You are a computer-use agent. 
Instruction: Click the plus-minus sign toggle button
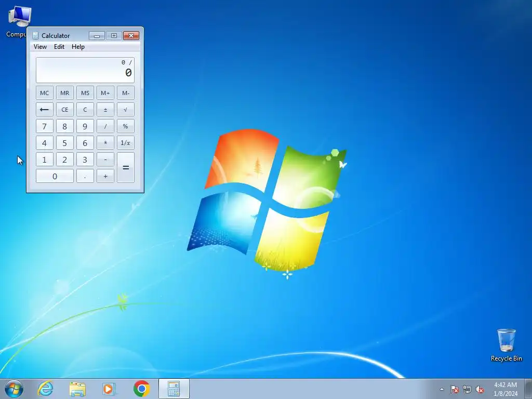(x=105, y=110)
